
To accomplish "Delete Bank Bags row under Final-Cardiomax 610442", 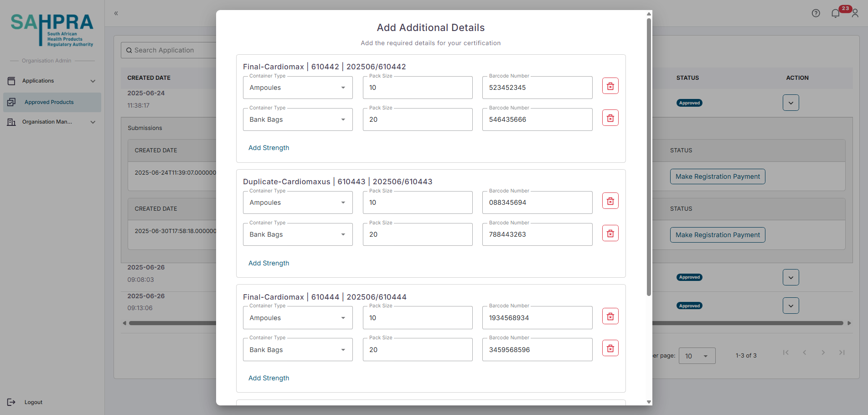I will click(610, 118).
